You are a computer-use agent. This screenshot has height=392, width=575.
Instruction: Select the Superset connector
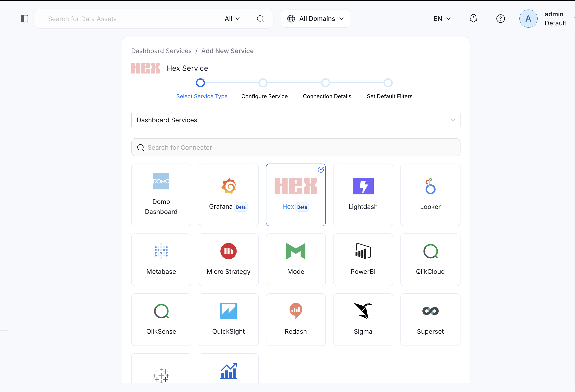(x=430, y=319)
